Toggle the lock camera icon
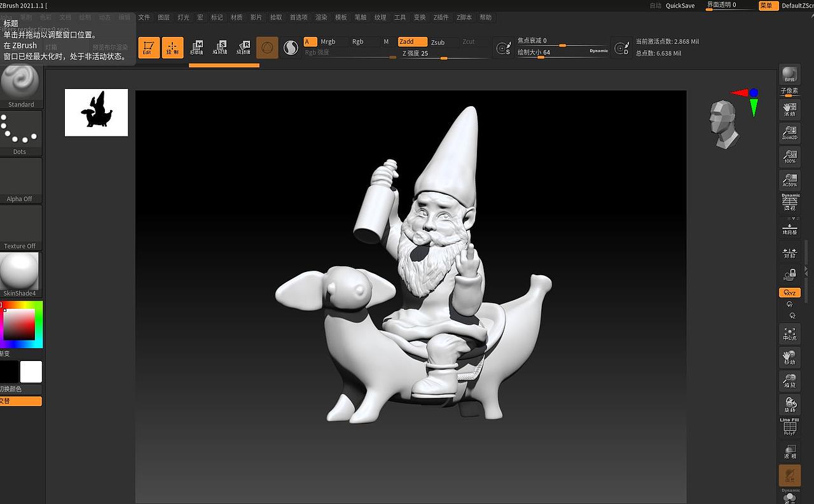This screenshot has width=814, height=504. point(790,275)
